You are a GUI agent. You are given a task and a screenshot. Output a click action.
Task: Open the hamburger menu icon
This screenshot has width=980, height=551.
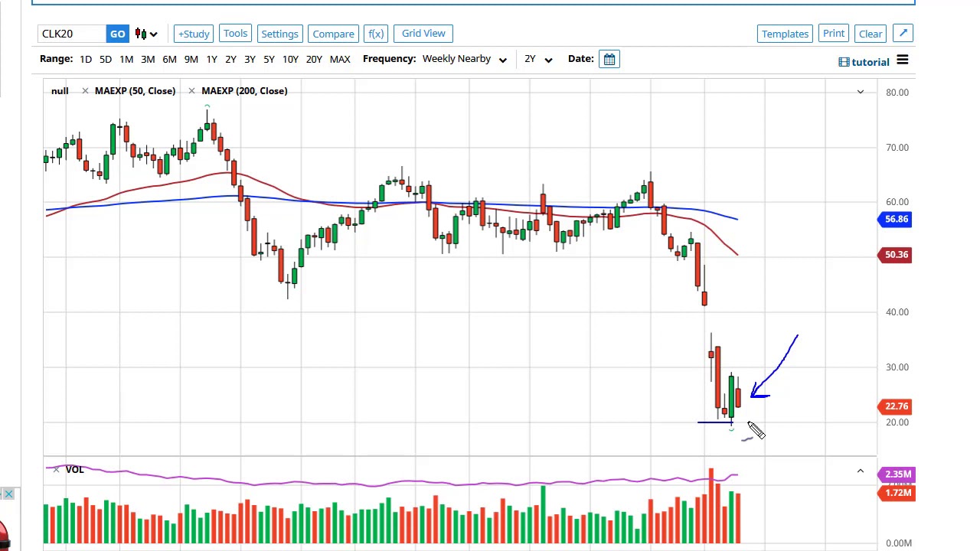903,60
